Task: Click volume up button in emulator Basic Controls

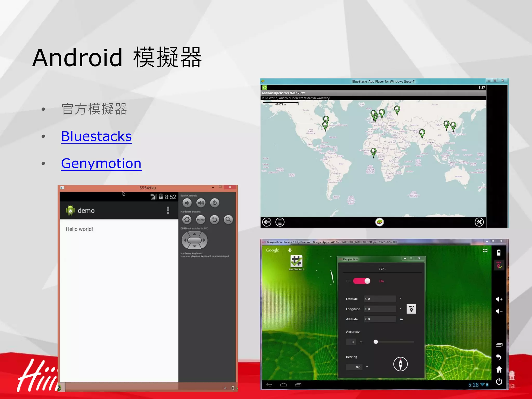Action: click(201, 203)
